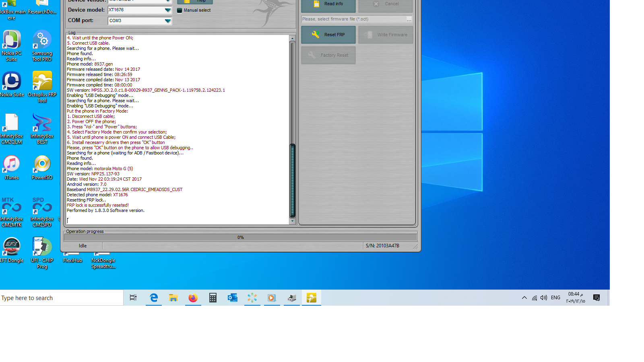Open the taskbar clock and calendar

[576, 298]
